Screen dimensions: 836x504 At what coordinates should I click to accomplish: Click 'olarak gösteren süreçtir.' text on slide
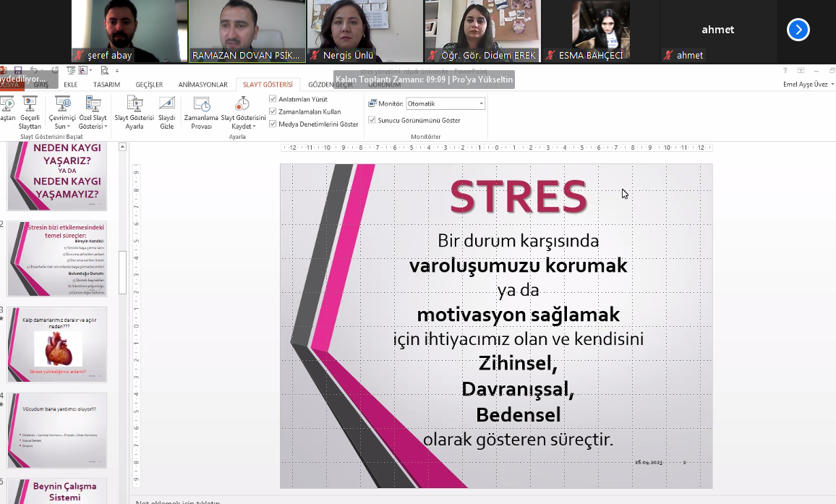(x=519, y=440)
